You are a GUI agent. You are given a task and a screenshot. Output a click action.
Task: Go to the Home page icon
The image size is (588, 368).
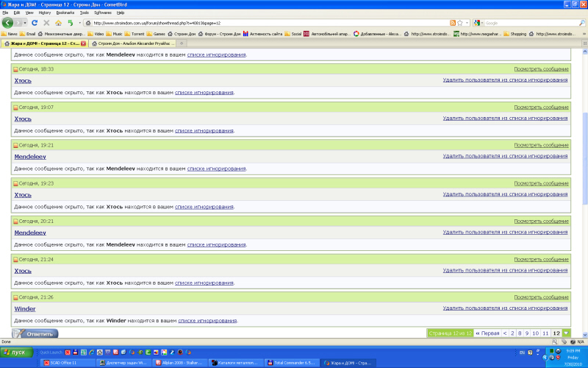58,23
